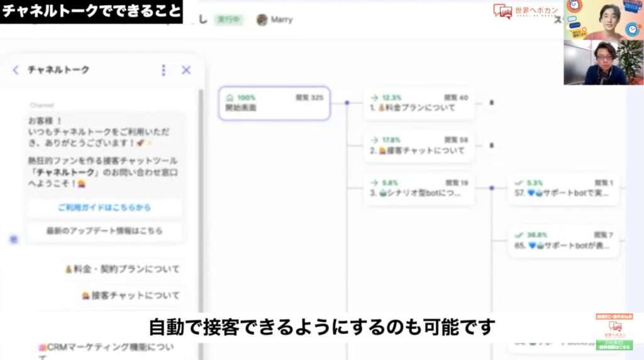Image resolution: width=644 pixels, height=360 pixels.
Task: Click the 無料相談はこちら banner
Action: click(x=614, y=345)
